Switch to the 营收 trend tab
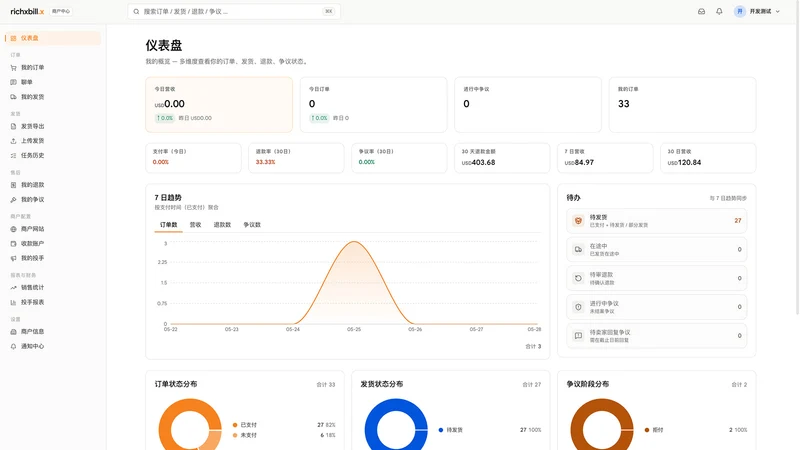 tap(195, 224)
